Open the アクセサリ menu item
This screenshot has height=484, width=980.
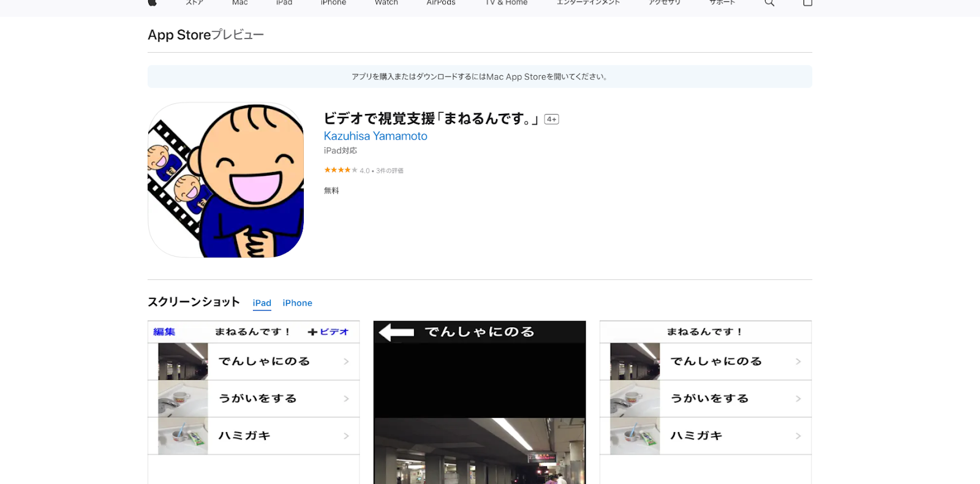(x=665, y=2)
